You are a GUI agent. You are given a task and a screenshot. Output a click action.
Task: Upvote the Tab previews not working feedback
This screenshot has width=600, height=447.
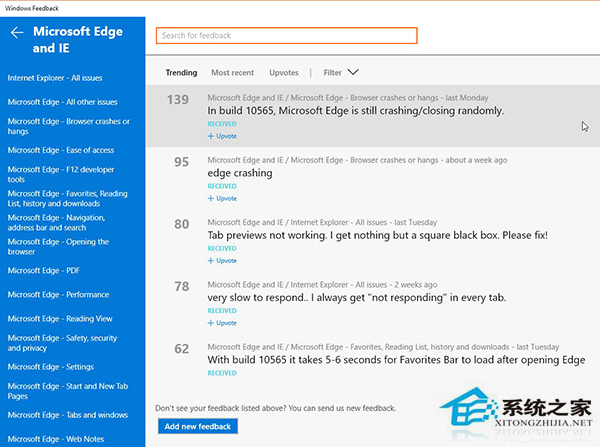(222, 261)
